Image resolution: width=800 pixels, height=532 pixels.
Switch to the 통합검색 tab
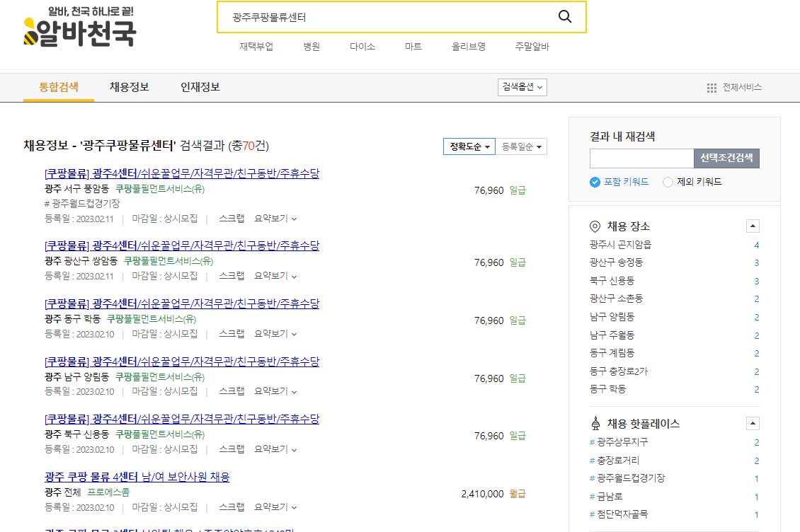[59, 87]
